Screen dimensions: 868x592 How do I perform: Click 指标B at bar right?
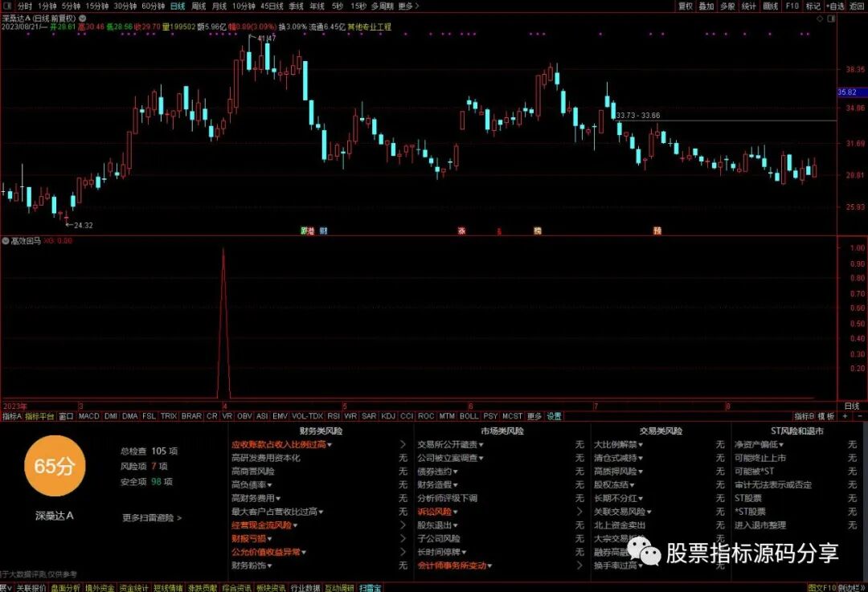coord(805,416)
